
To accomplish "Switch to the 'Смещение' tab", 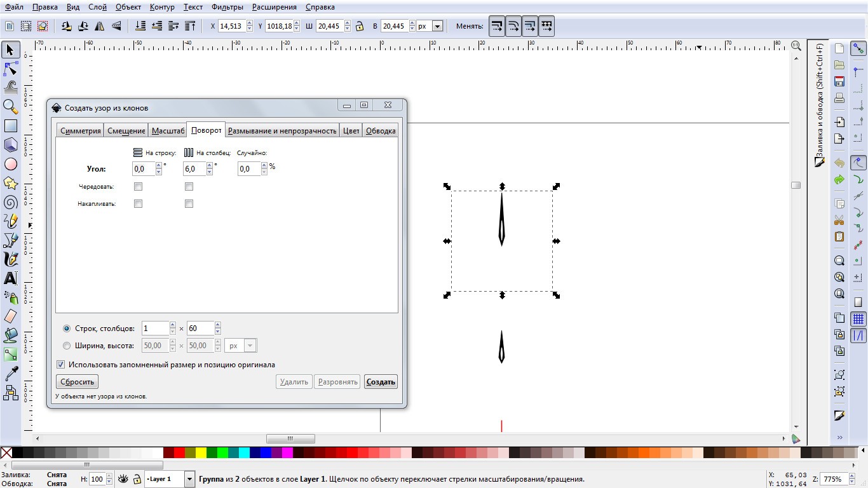I will tap(126, 131).
